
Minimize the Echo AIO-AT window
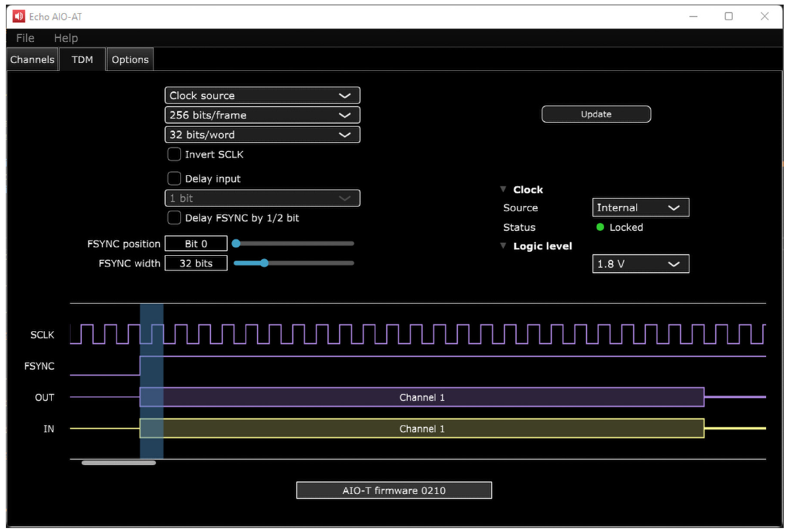click(694, 16)
